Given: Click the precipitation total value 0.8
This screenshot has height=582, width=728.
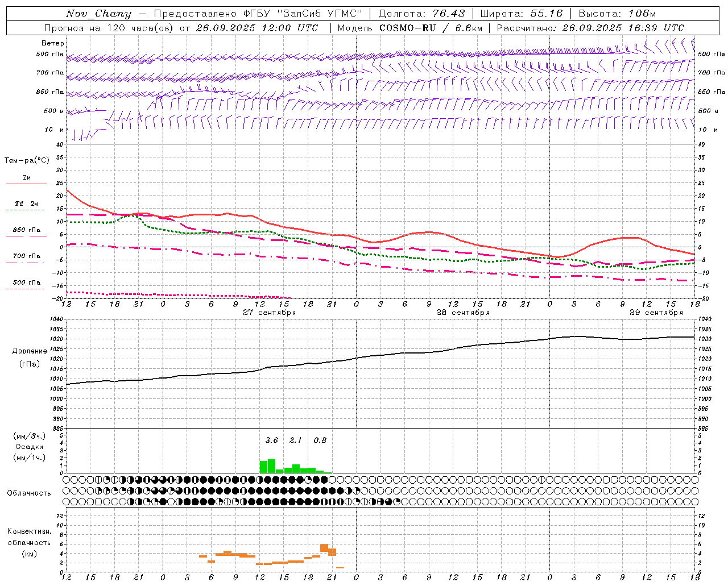Looking at the screenshot, I should pos(320,440).
